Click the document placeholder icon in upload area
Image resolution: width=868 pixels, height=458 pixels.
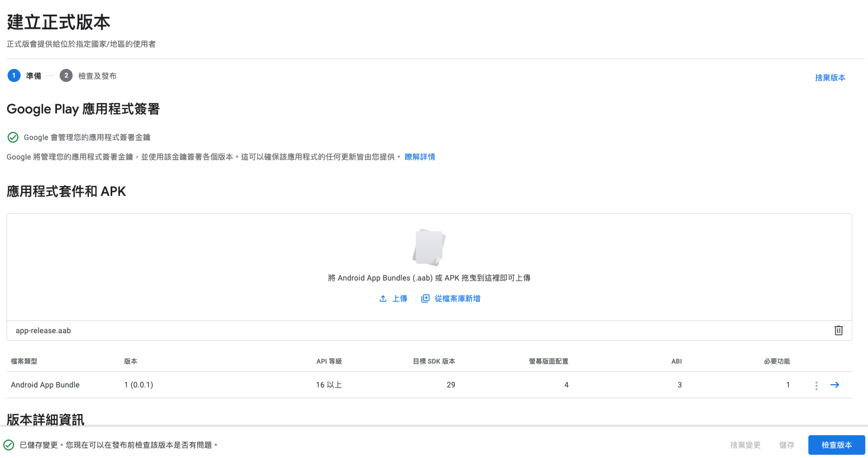coord(429,247)
